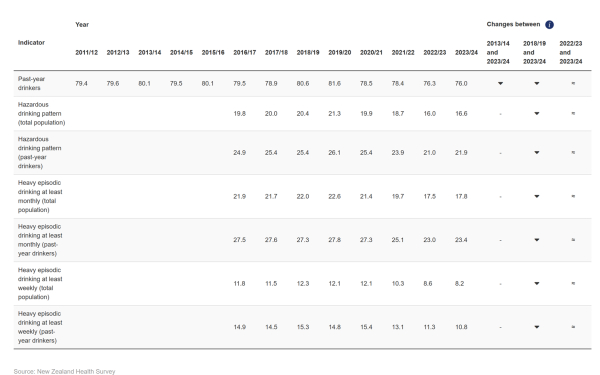
Task: Click Heavy episodic weekly total population arrow
Action: click(536, 284)
